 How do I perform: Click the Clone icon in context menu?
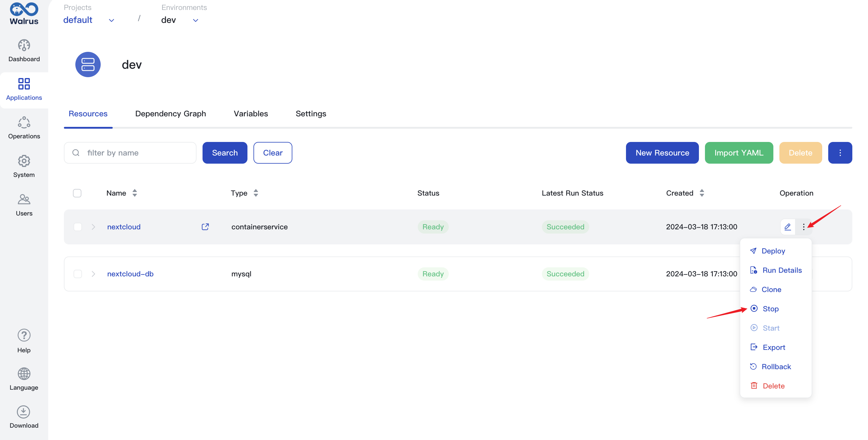tap(753, 289)
